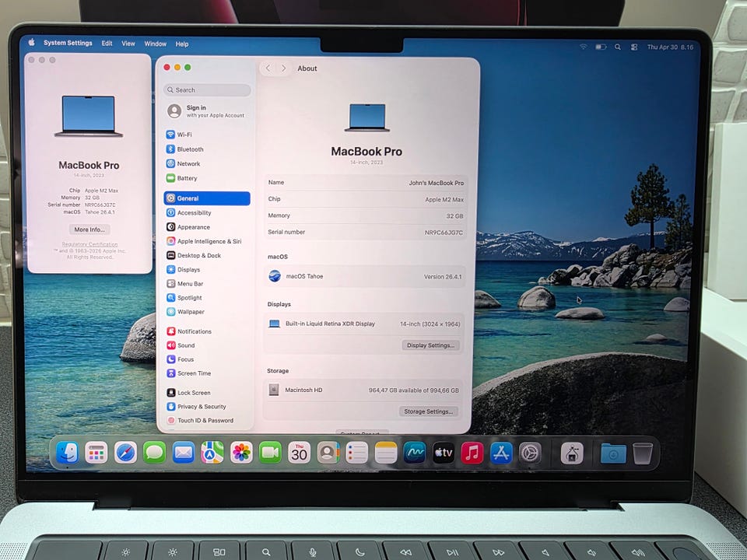Open Mail app in the Dock
This screenshot has width=747, height=560.
pyautogui.click(x=184, y=453)
